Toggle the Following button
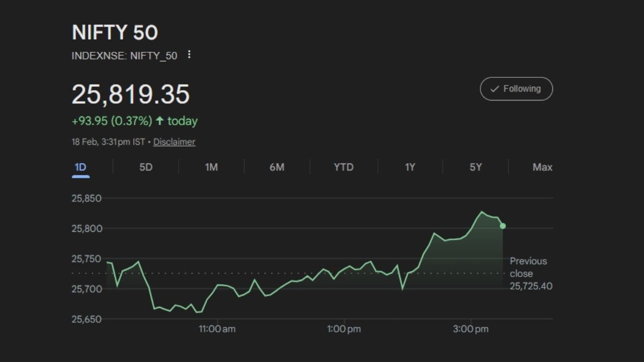Image resolution: width=644 pixels, height=362 pixels. click(x=516, y=89)
